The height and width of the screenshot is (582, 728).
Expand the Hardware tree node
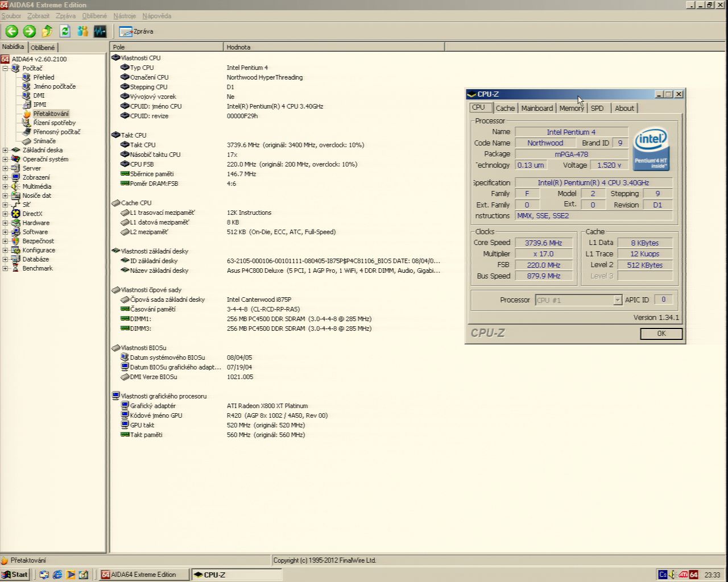click(x=5, y=223)
